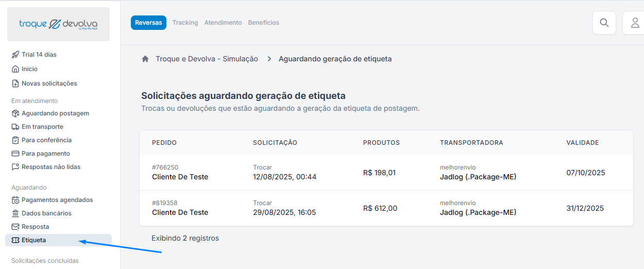The height and width of the screenshot is (269, 644).
Task: Click the Troque e Devolva logo
Action: pos(58,24)
